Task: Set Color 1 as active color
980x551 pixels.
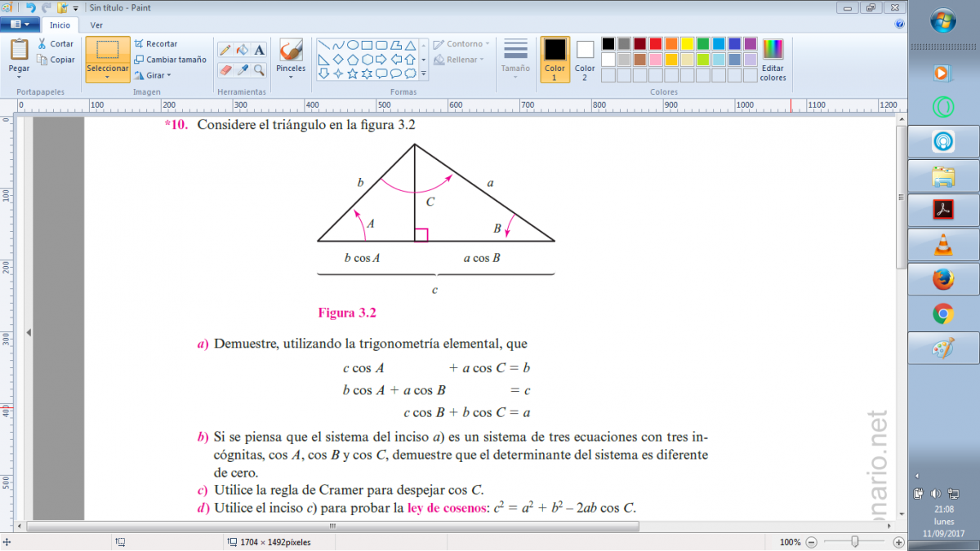Action: pos(555,59)
